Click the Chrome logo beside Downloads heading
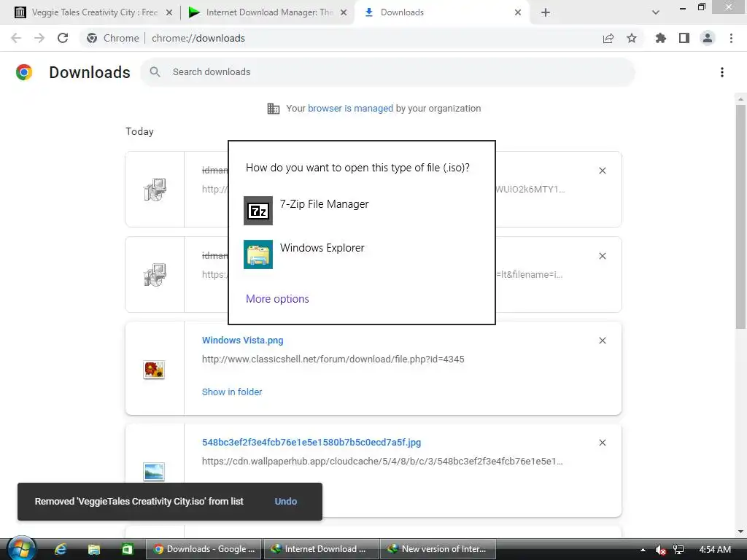The image size is (747, 560). click(24, 72)
